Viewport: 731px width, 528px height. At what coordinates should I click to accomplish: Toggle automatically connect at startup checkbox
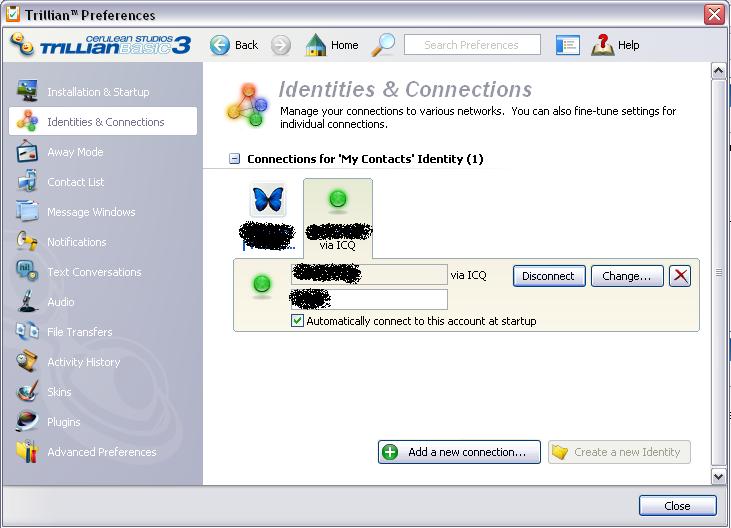[297, 321]
